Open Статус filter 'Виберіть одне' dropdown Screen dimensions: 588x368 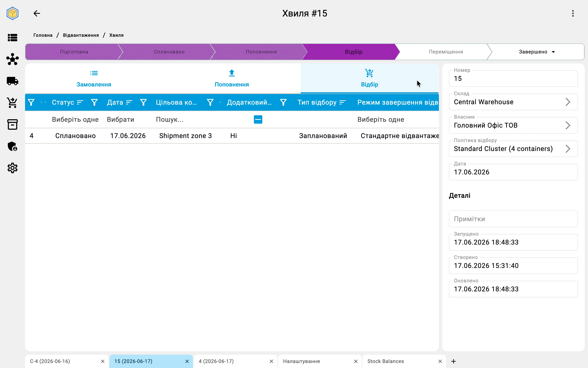click(x=75, y=119)
